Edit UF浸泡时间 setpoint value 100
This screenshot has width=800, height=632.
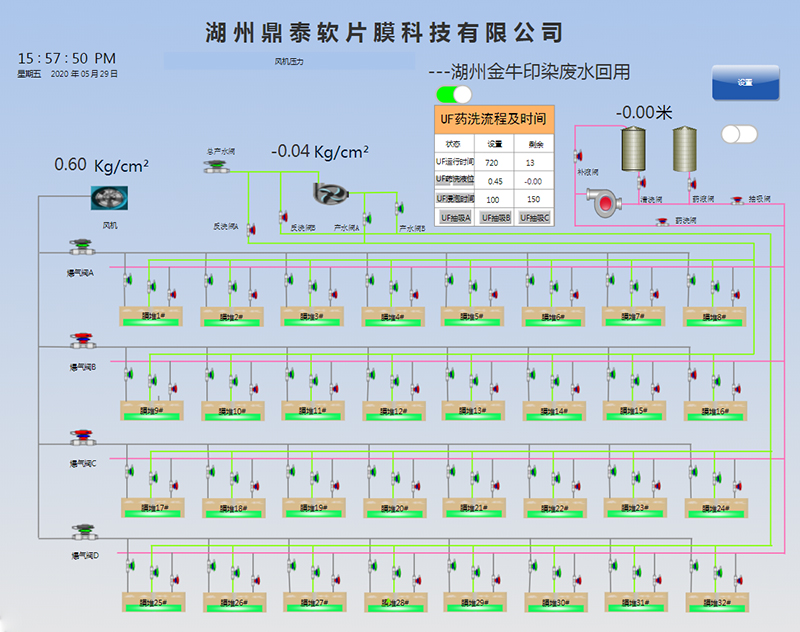(x=493, y=199)
